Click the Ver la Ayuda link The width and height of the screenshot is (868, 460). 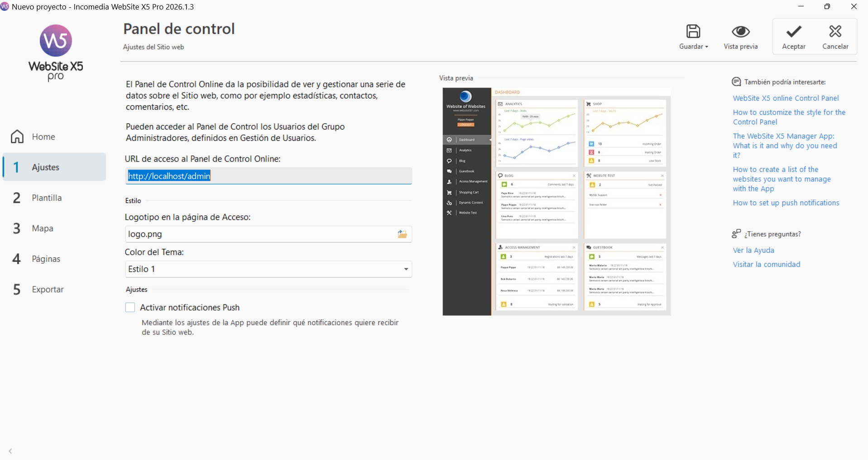coord(753,250)
